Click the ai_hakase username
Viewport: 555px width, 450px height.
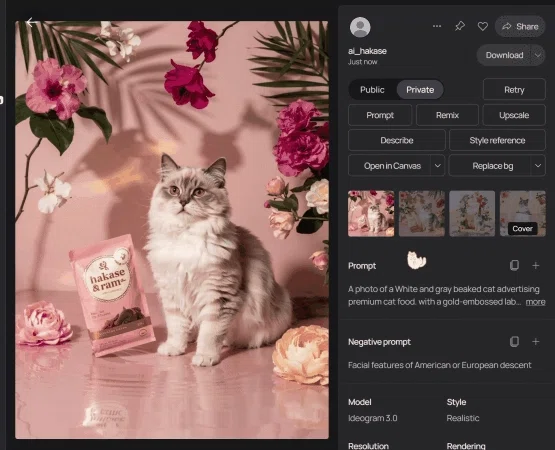(367, 51)
